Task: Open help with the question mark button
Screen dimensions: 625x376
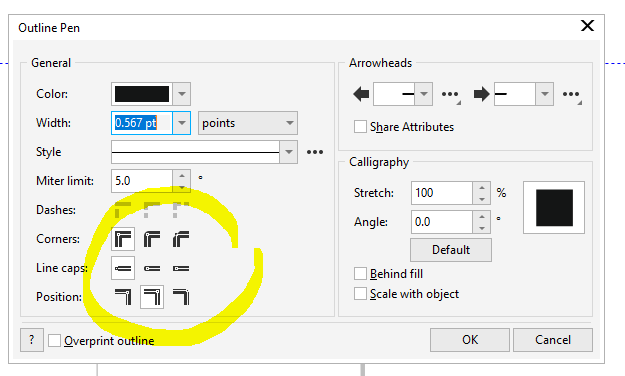Action: tap(32, 340)
